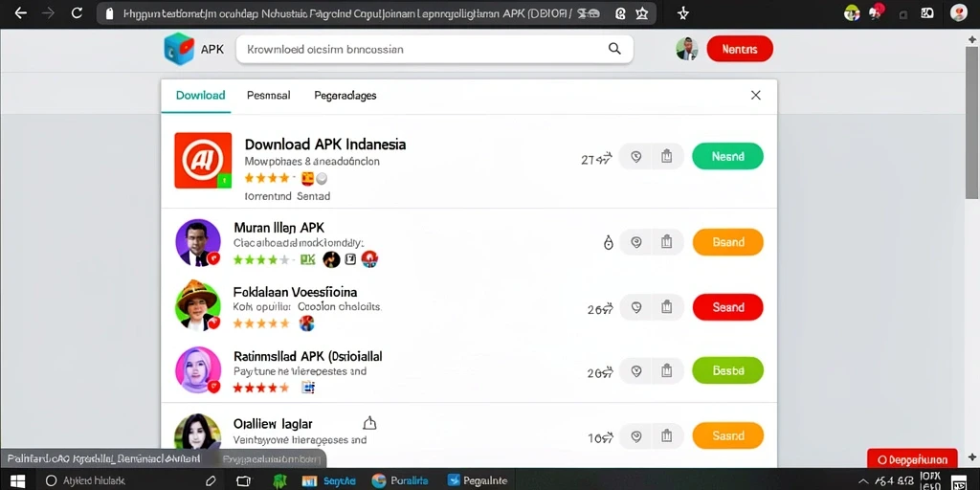Open the user avatar beside Nentns button
980x490 pixels.
coord(687,49)
